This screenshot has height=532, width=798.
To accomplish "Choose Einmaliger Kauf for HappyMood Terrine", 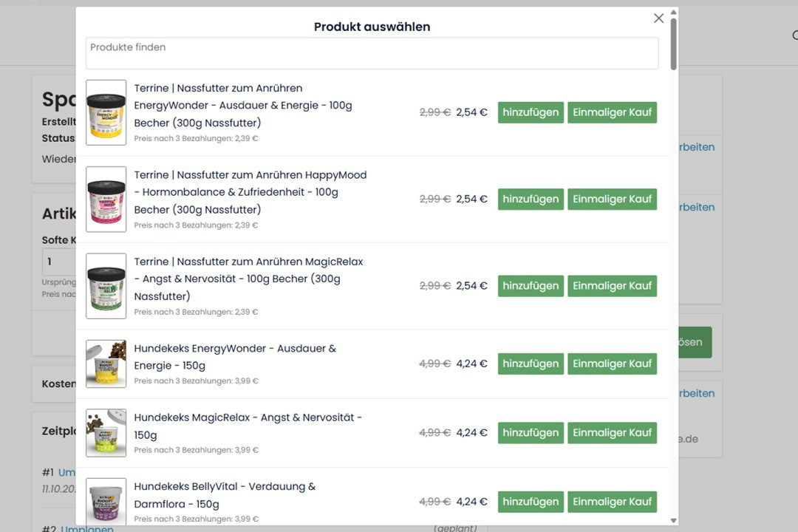I will (612, 199).
